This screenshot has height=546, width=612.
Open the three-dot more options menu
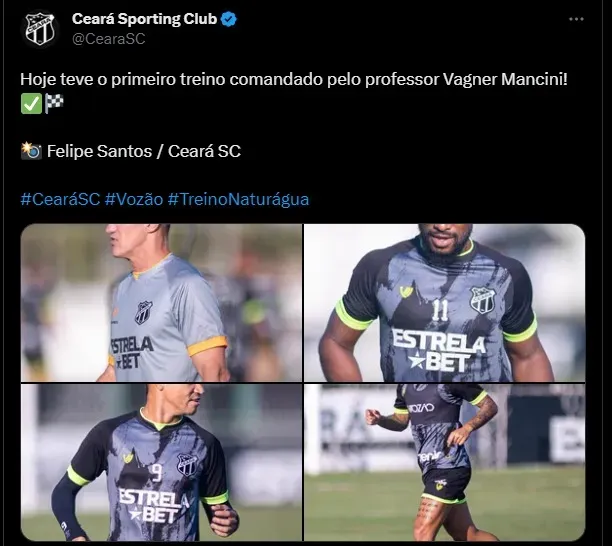[x=576, y=19]
